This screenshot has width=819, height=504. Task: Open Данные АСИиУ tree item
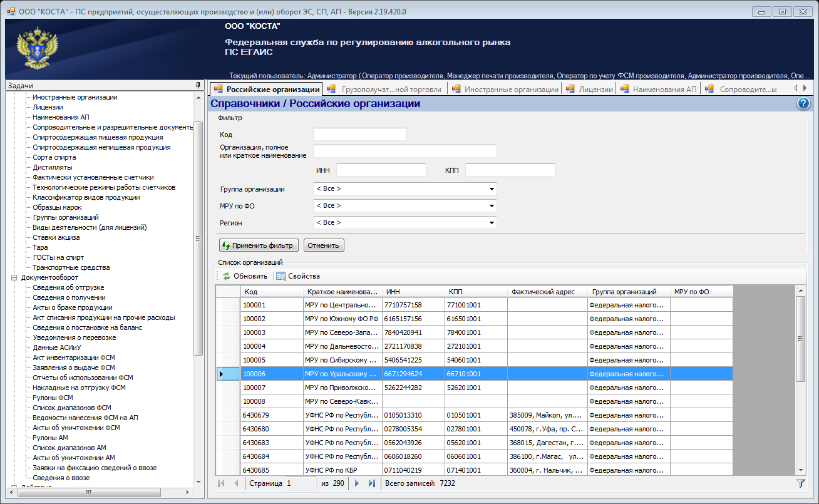click(57, 347)
